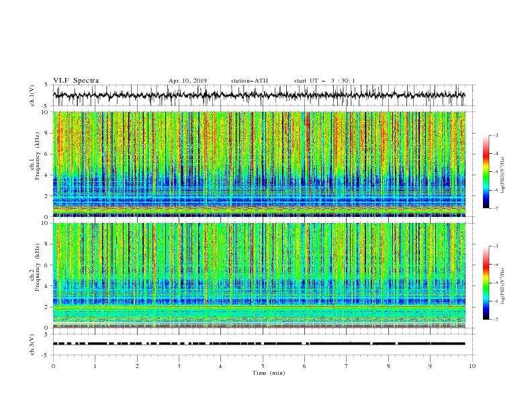Click time axis tick label '9'
The height and width of the screenshot is (411, 532).
[430, 366]
